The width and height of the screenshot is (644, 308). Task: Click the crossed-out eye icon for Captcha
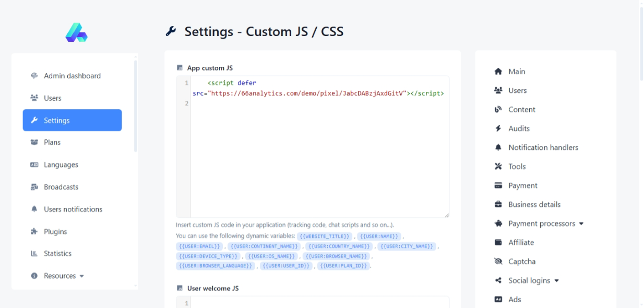point(498,262)
